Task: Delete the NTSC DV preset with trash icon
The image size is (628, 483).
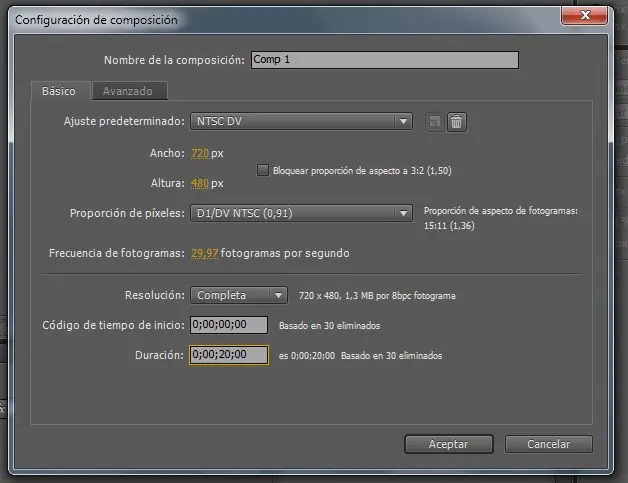Action: pos(457,122)
